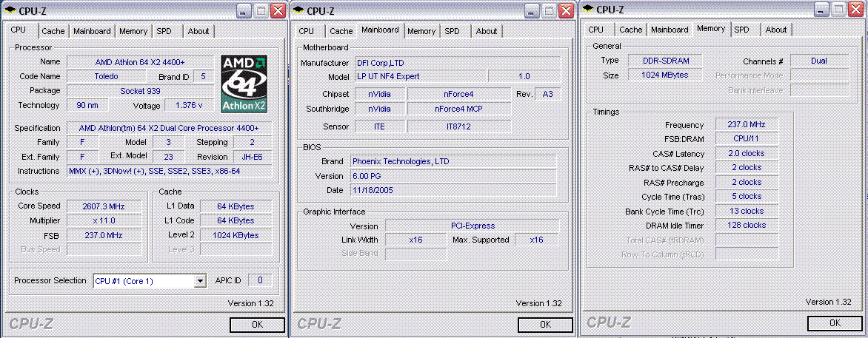This screenshot has width=868, height=338.
Task: Open Cache tab in left CPU-Z window
Action: [x=53, y=31]
